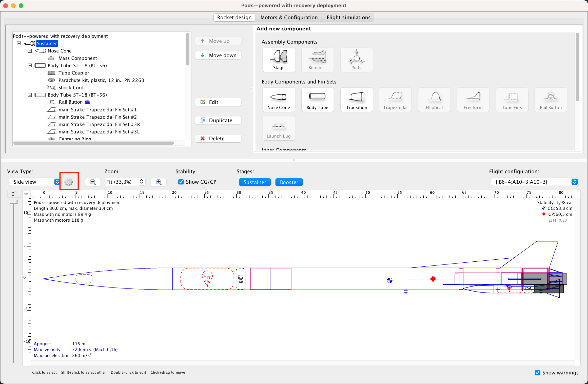Add a Freeform fin set

tap(473, 100)
